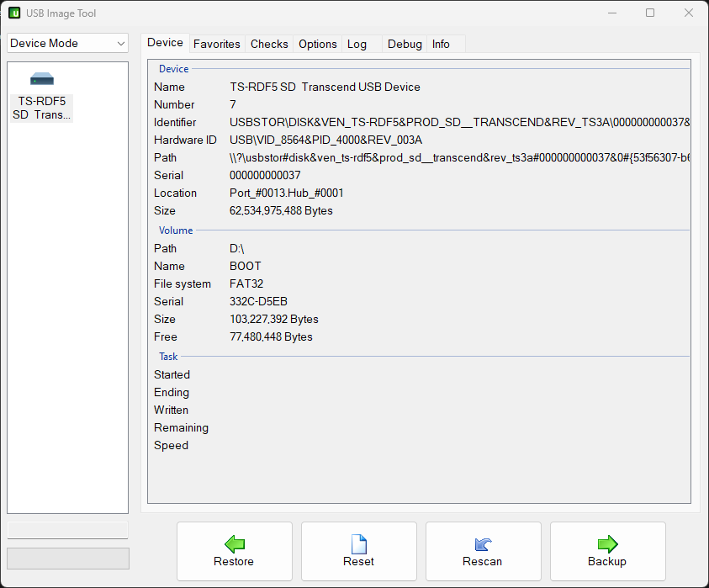Image resolution: width=709 pixels, height=588 pixels.
Task: Click the Started label in Task section
Action: point(172,374)
